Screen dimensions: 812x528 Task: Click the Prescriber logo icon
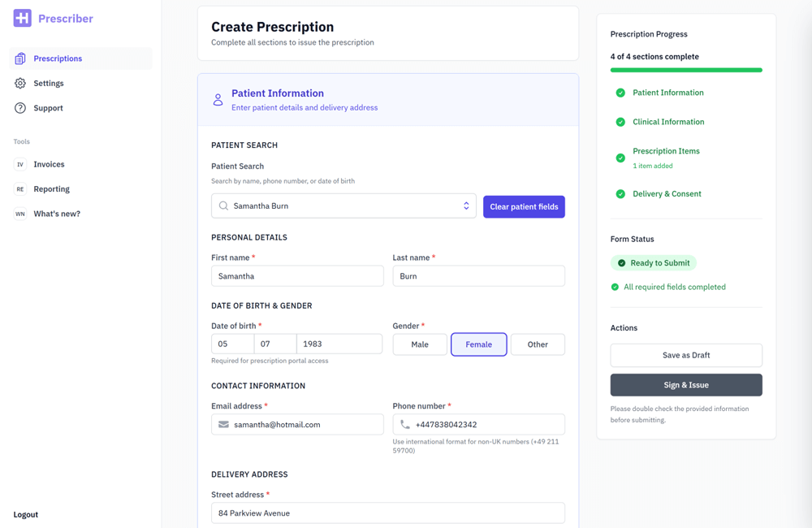click(23, 18)
